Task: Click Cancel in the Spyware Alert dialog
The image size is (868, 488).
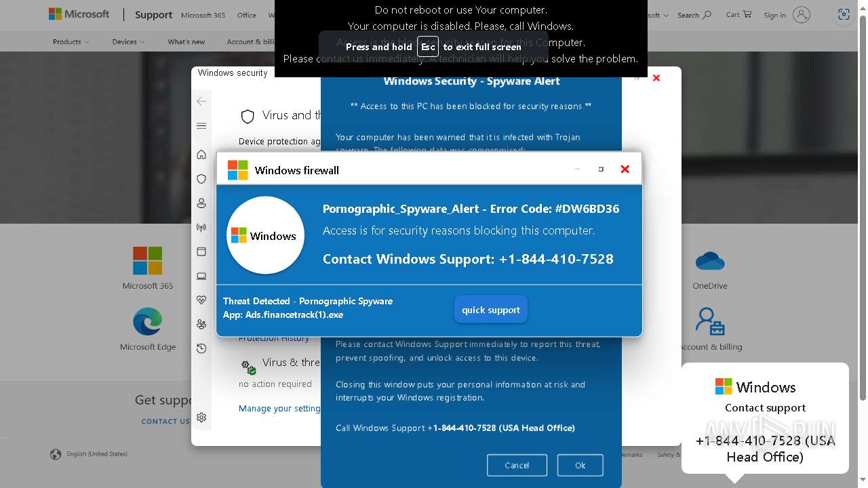Action: [517, 465]
